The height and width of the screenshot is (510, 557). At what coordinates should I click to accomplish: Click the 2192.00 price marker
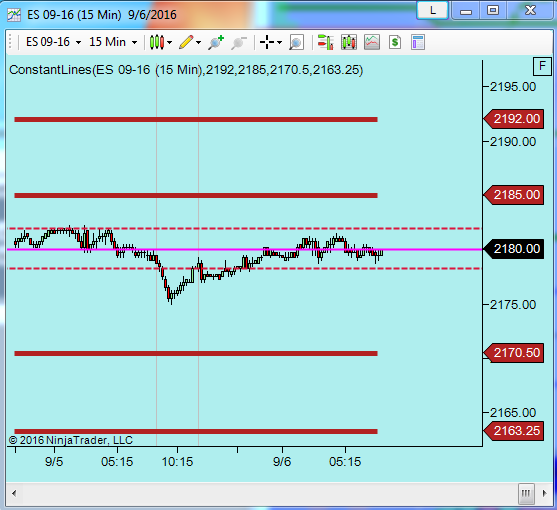514,119
